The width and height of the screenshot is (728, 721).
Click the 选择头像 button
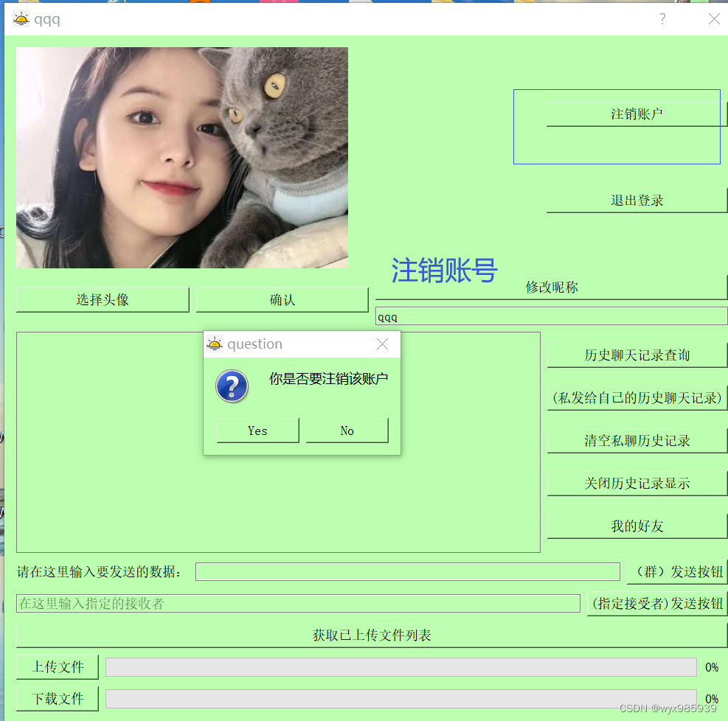click(103, 300)
